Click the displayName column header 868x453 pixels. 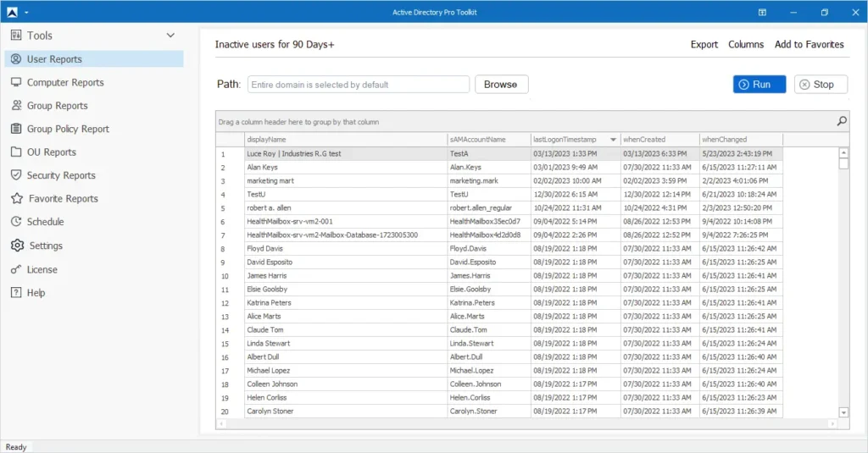[346, 140]
